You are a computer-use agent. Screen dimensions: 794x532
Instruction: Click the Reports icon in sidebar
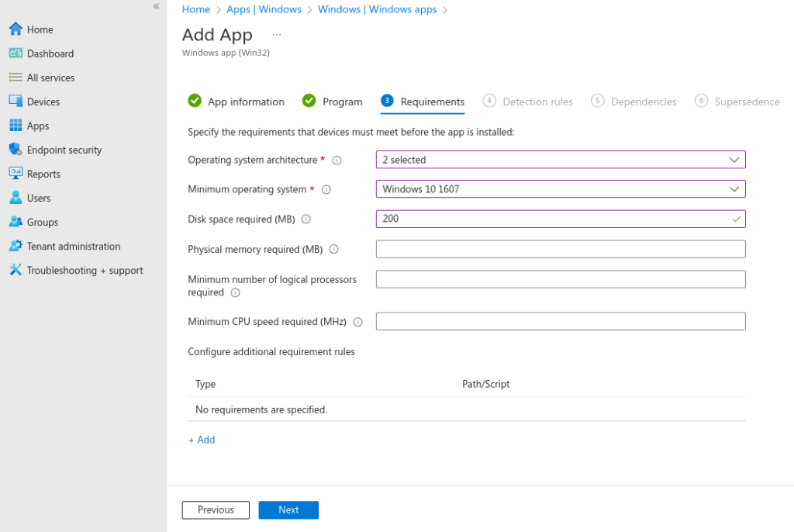click(x=16, y=173)
